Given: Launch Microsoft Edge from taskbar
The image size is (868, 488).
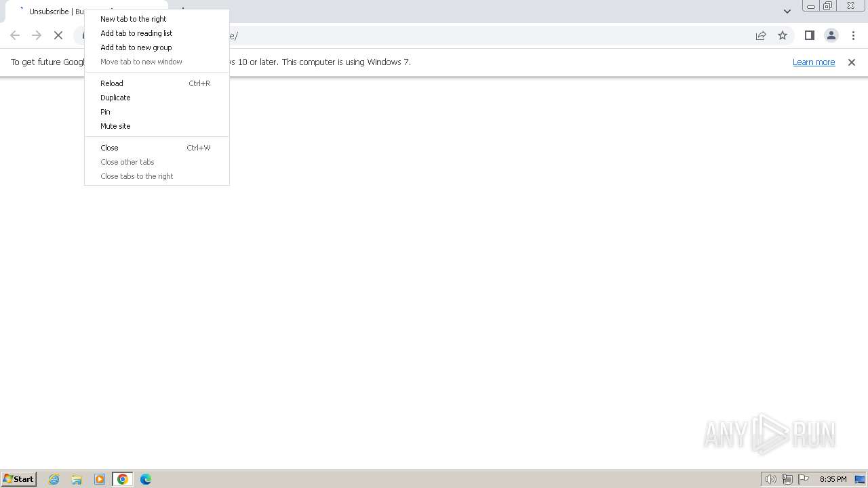Looking at the screenshot, I should 146,479.
